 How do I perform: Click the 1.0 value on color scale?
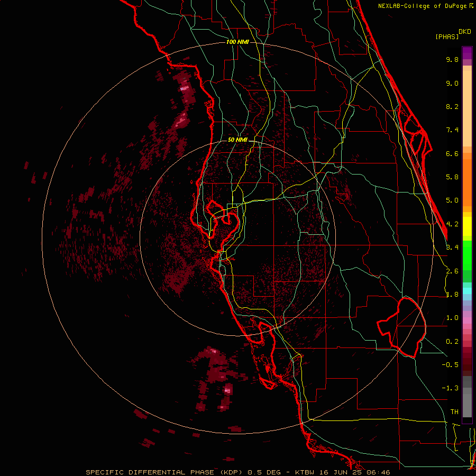click(452, 318)
